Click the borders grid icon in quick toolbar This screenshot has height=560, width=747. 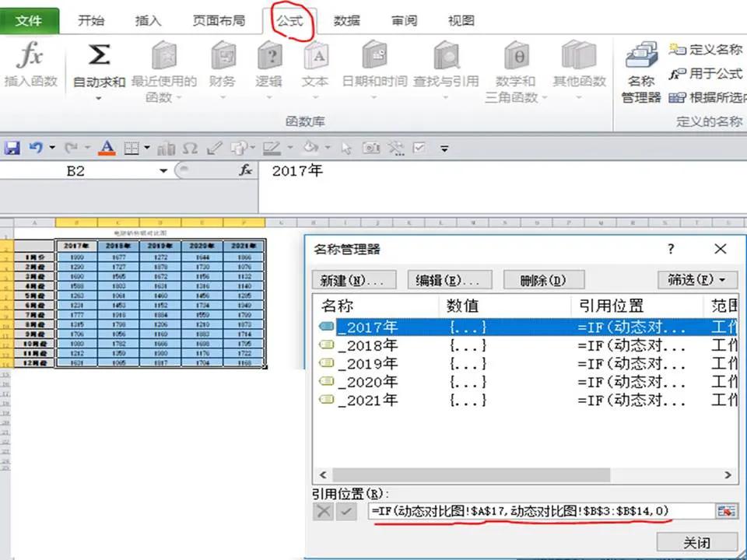131,149
